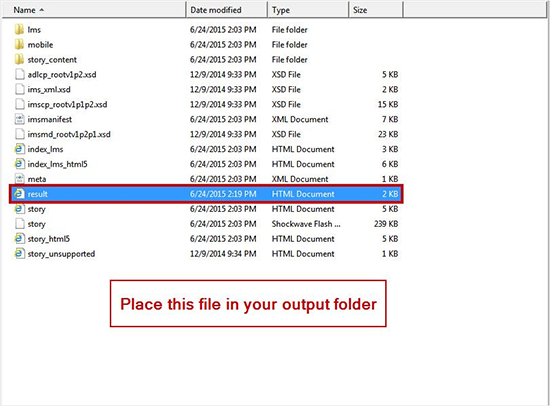Screen dimensions: 550x406
Task: Select the story_unsupported file name
Action: 61,254
